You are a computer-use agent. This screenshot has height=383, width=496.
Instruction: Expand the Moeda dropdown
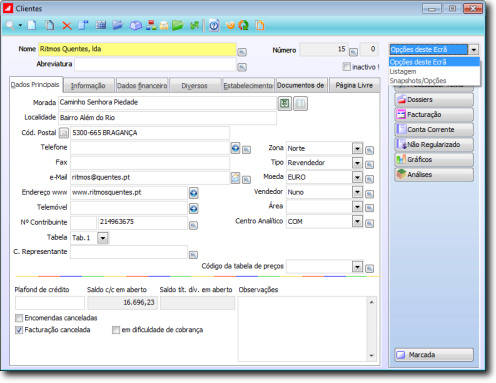pyautogui.click(x=357, y=177)
